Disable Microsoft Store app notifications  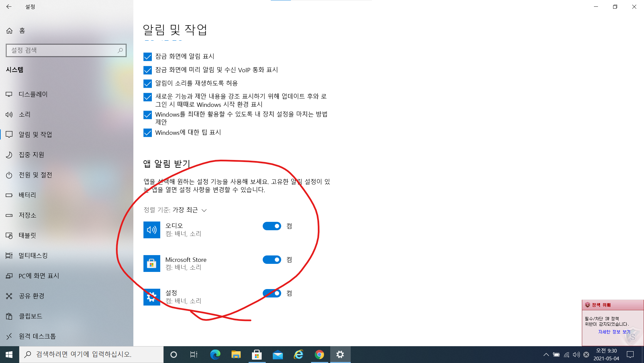point(272,259)
